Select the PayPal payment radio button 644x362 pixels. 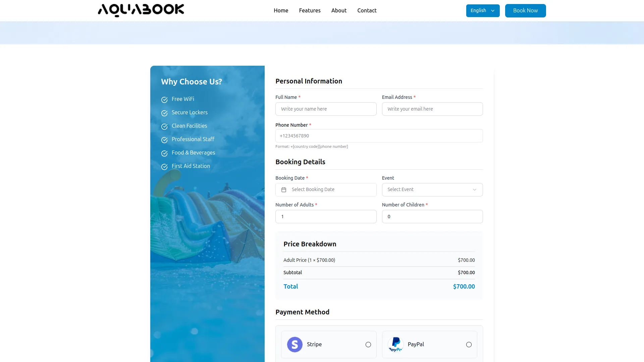(469, 345)
